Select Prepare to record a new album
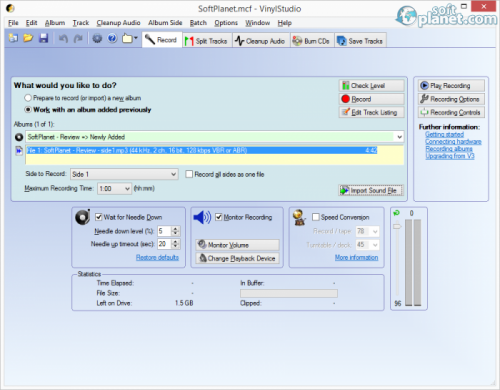The image size is (500, 390). coord(28,98)
